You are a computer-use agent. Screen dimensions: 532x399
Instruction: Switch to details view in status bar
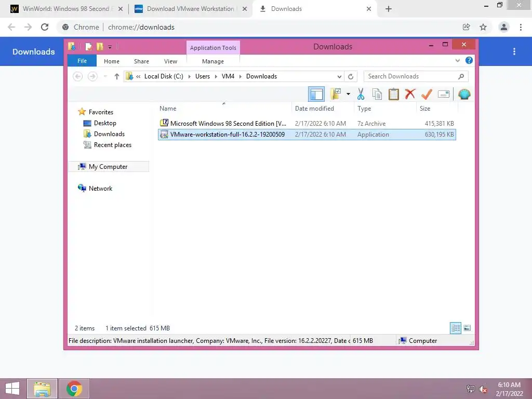tap(456, 328)
